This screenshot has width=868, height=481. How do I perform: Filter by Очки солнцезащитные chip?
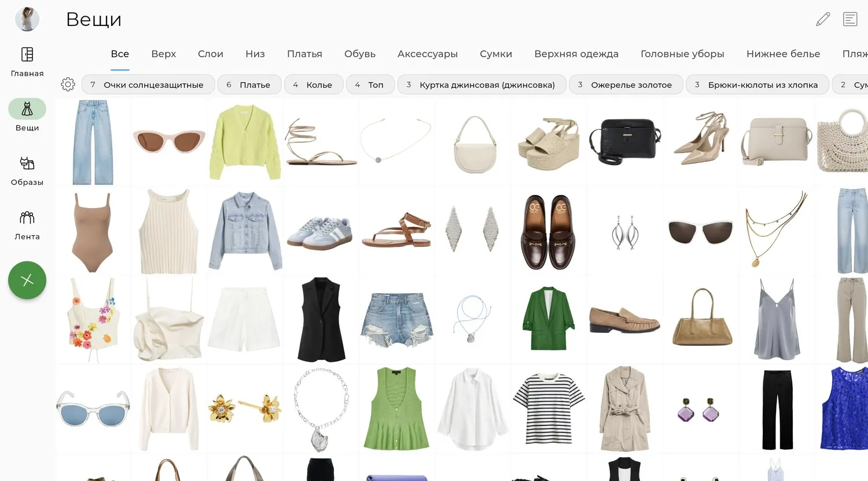[148, 84]
